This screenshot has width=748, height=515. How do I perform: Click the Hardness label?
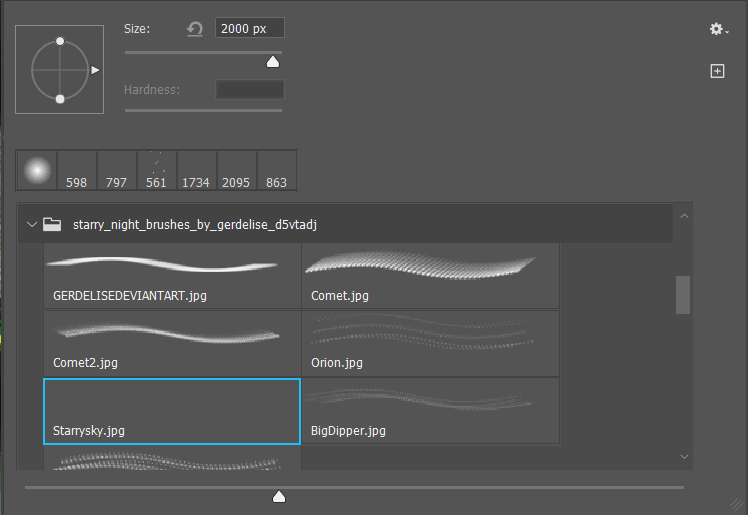tap(152, 90)
